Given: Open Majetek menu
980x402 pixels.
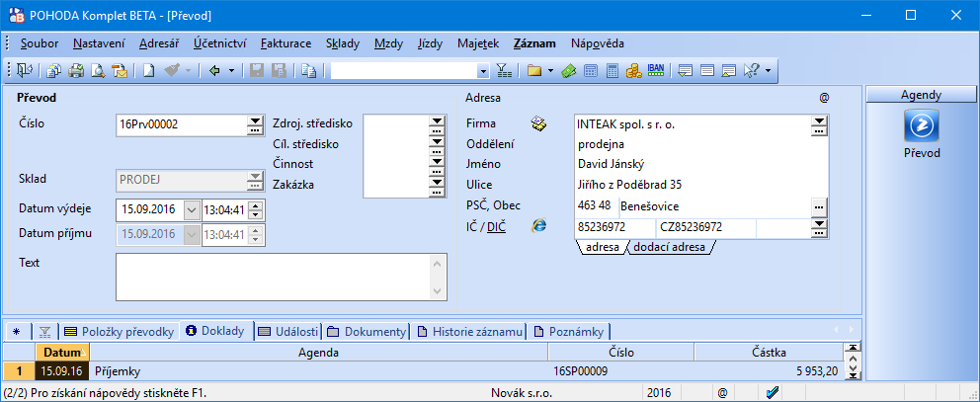Looking at the screenshot, I should pyautogui.click(x=478, y=43).
